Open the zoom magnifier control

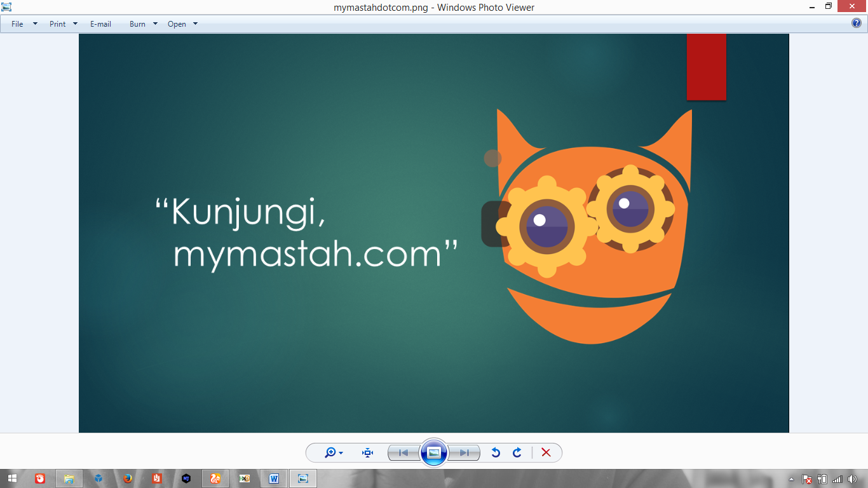click(334, 452)
